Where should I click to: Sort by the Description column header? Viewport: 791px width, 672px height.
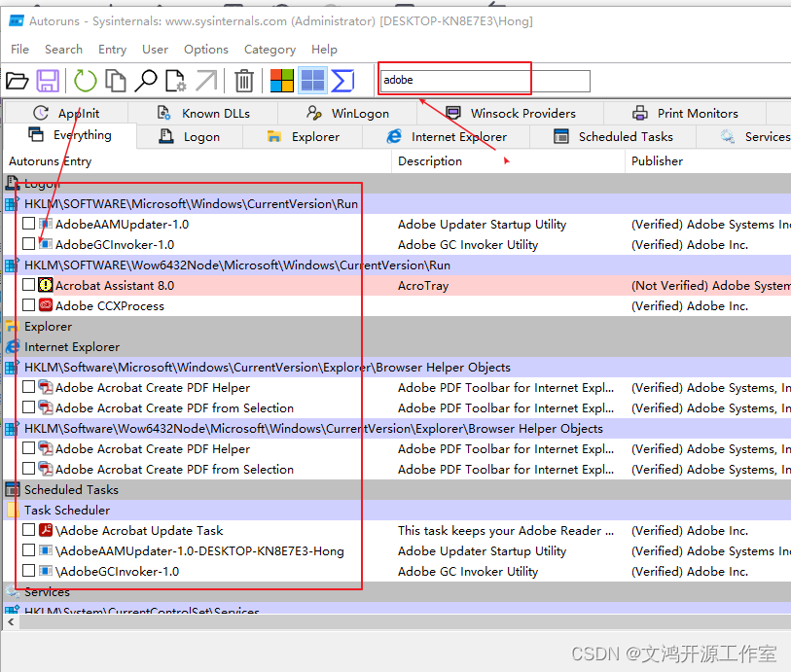coord(509,161)
